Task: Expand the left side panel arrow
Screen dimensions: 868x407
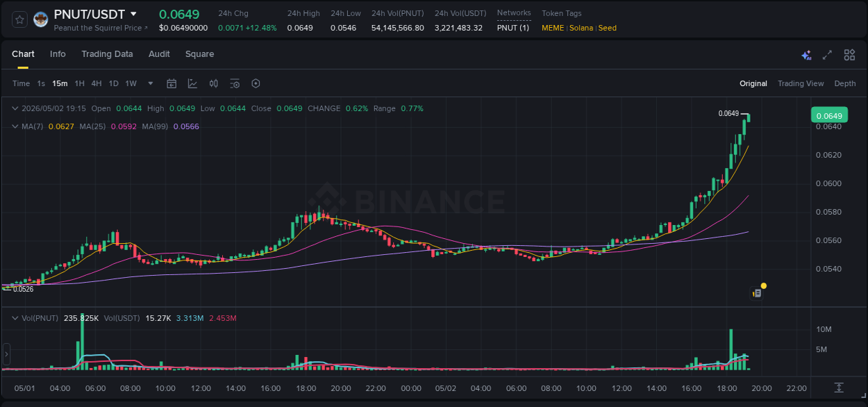Action: tap(7, 354)
